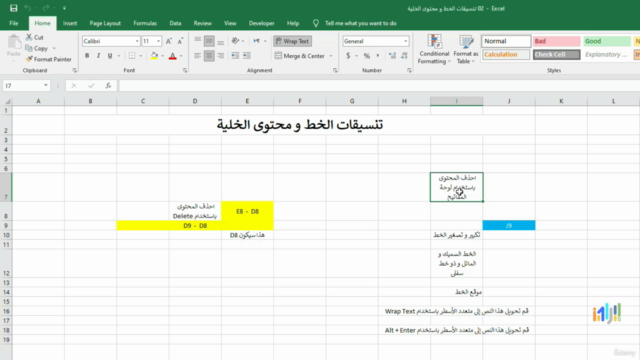Copy the selected cell
The width and height of the screenshot is (640, 360).
click(37, 48)
